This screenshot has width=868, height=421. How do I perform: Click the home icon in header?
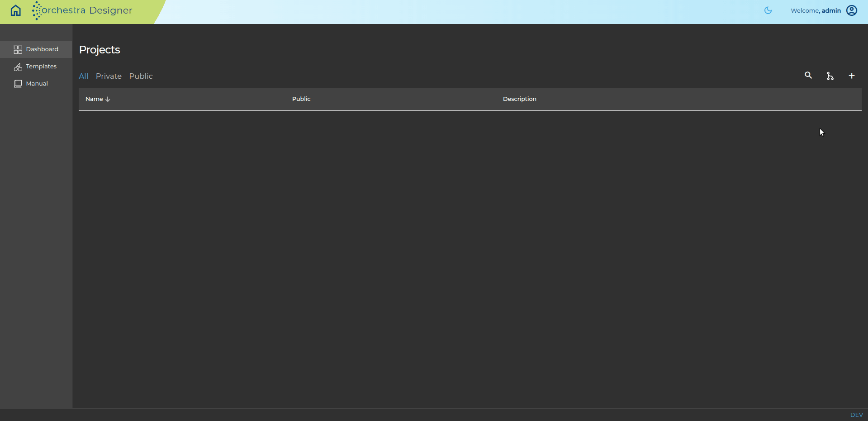(x=16, y=10)
